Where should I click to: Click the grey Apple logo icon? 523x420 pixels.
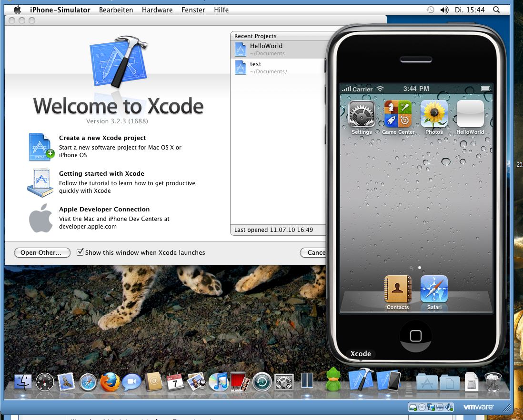tap(40, 218)
